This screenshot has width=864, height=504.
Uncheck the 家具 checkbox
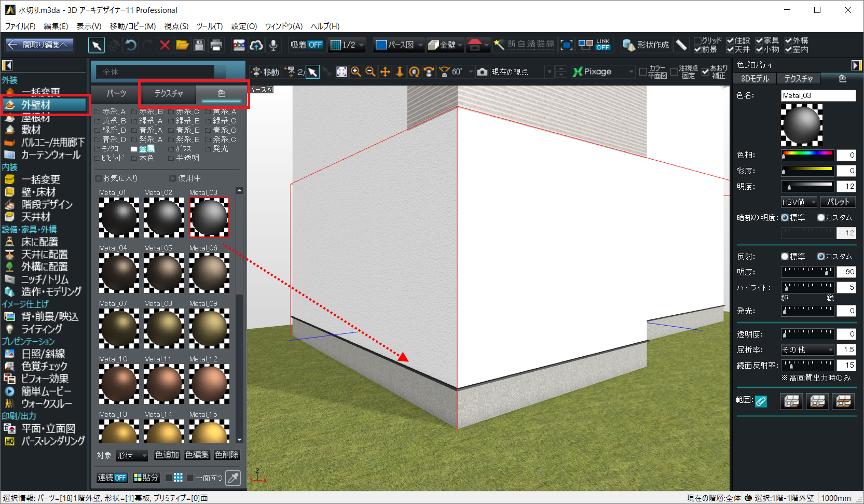coord(760,40)
